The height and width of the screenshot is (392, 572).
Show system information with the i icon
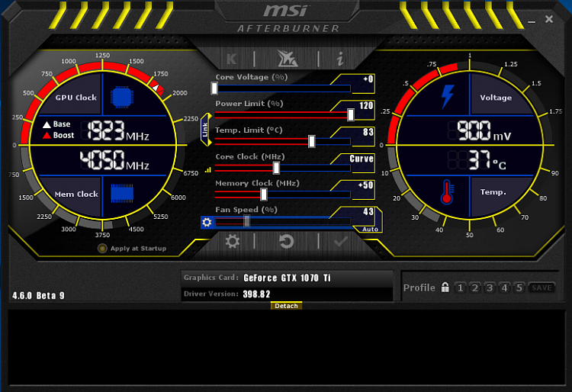click(340, 59)
